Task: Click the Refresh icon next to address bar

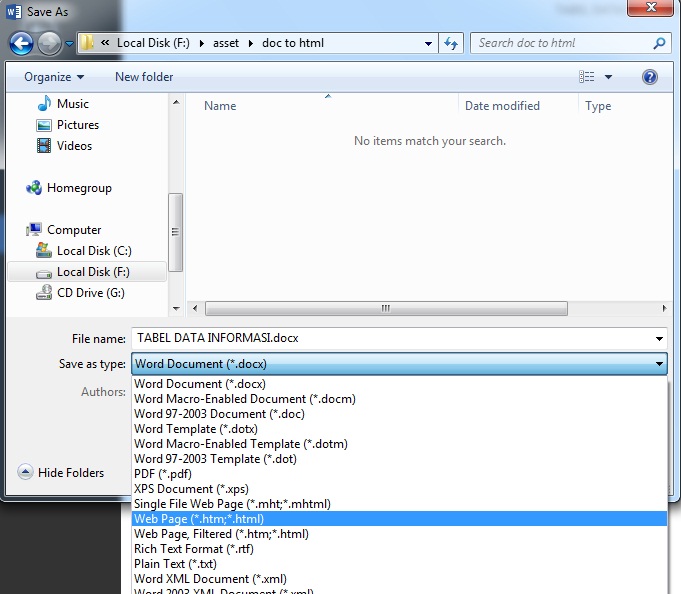Action: pyautogui.click(x=451, y=43)
